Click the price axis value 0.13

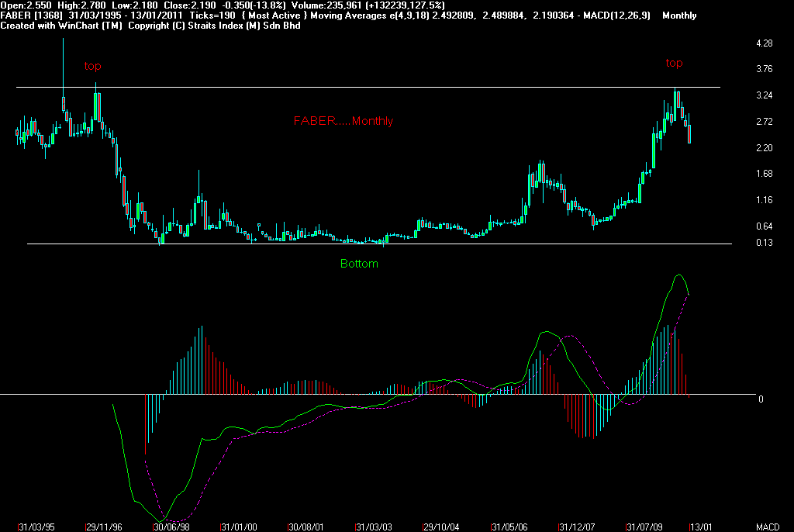coord(764,243)
